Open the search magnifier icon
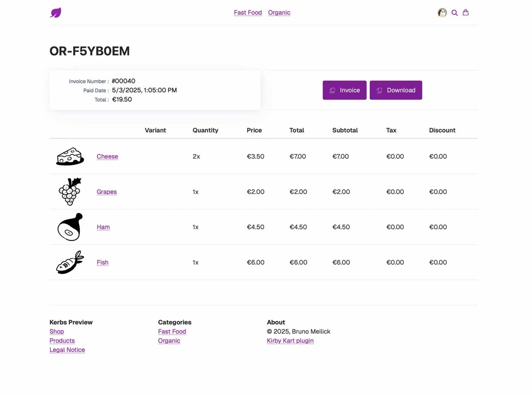This screenshot has width=532, height=395. point(454,13)
